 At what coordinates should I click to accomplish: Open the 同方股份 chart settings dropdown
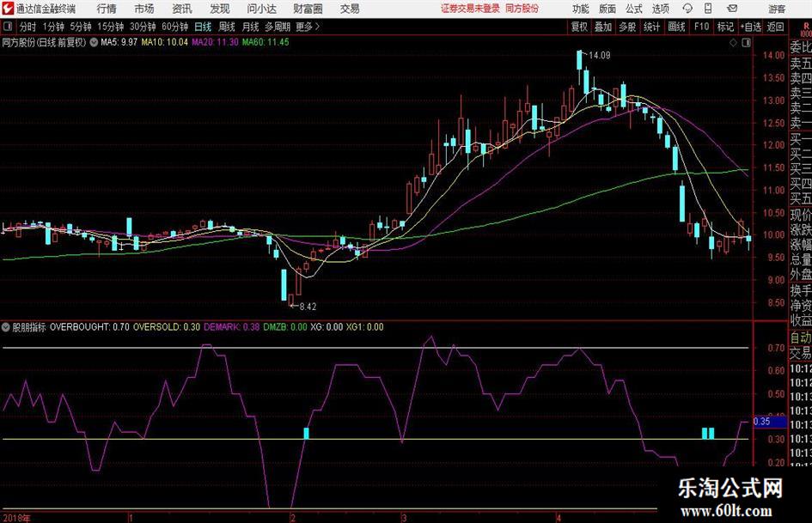point(94,42)
